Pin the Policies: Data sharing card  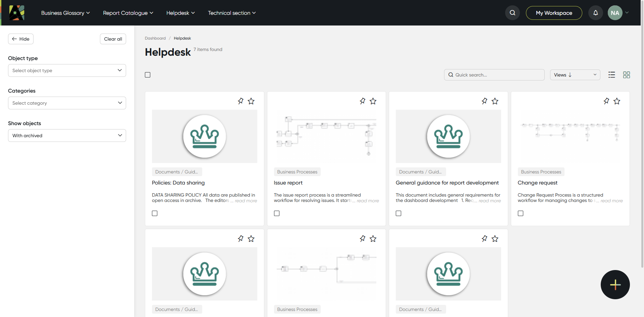(x=240, y=101)
